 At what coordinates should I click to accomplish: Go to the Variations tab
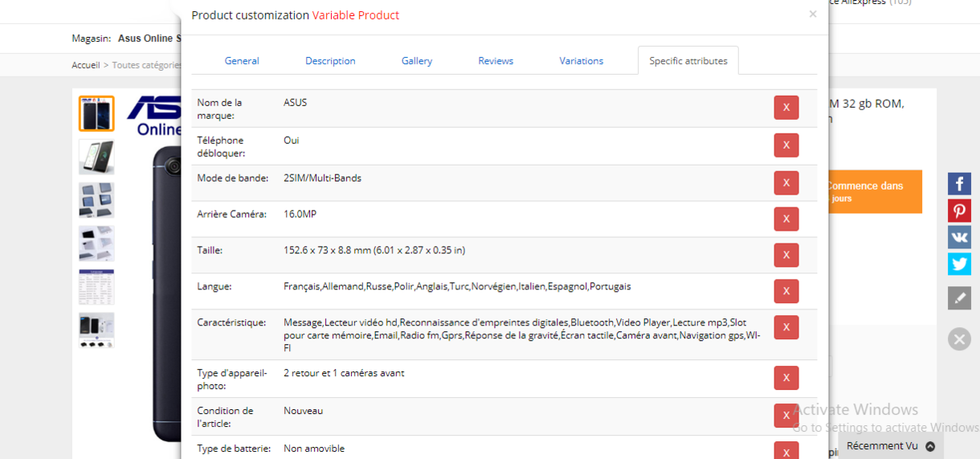tap(582, 61)
